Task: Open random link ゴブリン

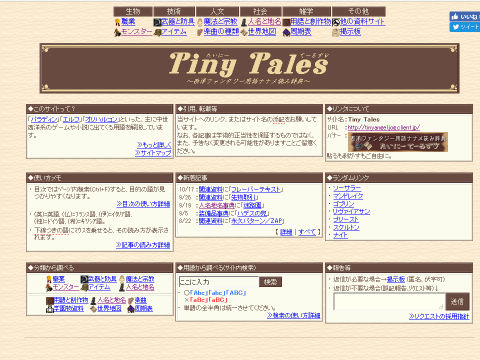Action: tap(344, 204)
